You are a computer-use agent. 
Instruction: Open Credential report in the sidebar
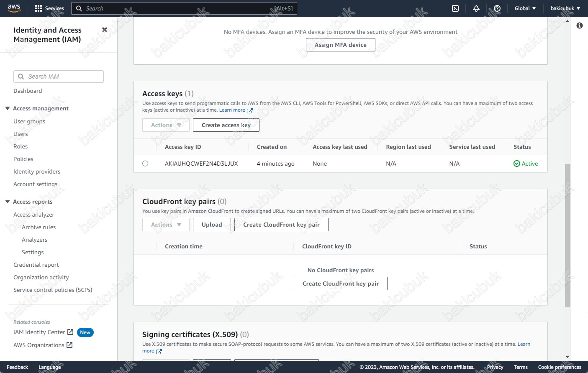coord(36,265)
